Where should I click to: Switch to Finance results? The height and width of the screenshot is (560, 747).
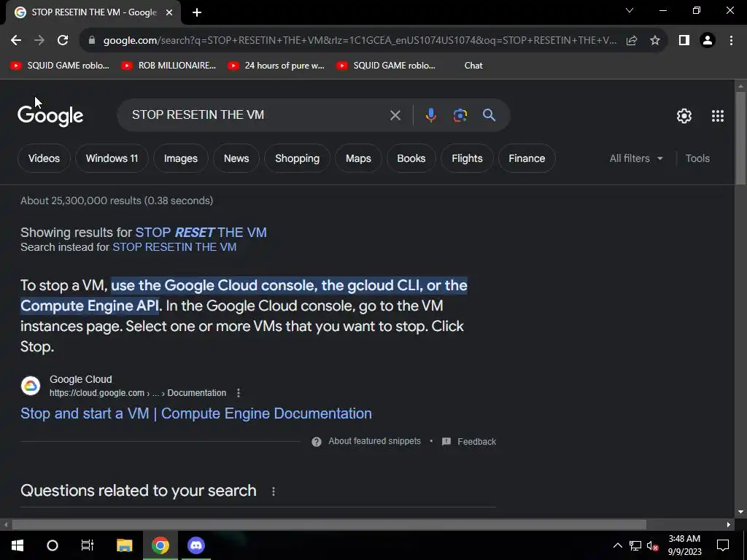click(527, 158)
